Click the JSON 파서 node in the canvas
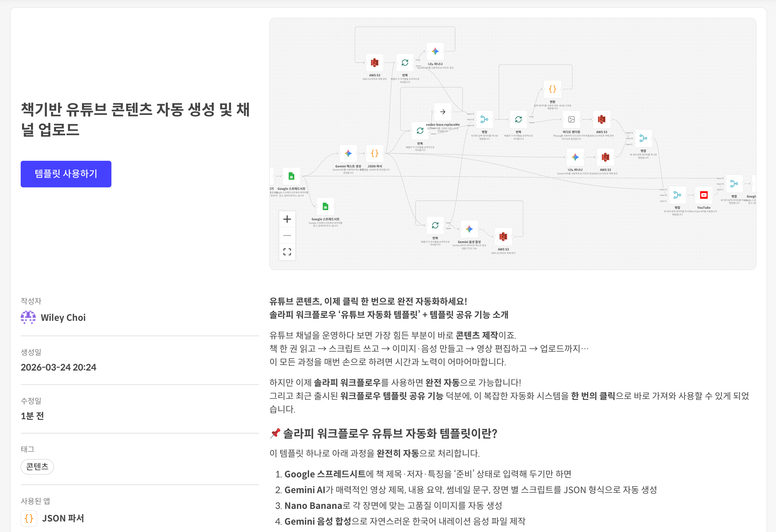This screenshot has width=776, height=532. click(x=374, y=154)
